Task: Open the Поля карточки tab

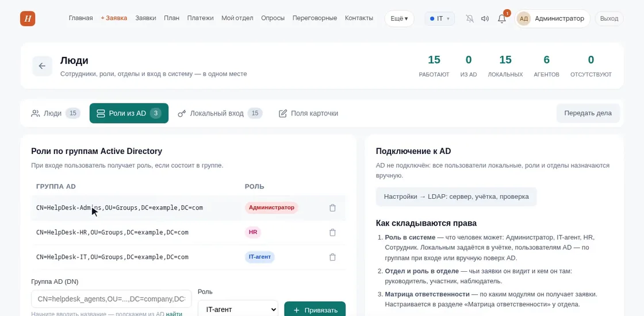Action: 308,113
